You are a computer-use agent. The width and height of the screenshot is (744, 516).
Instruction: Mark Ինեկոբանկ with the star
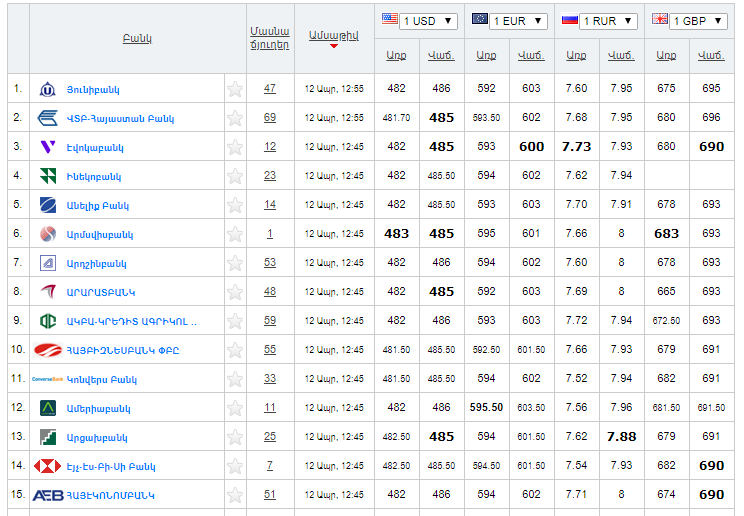tap(235, 176)
